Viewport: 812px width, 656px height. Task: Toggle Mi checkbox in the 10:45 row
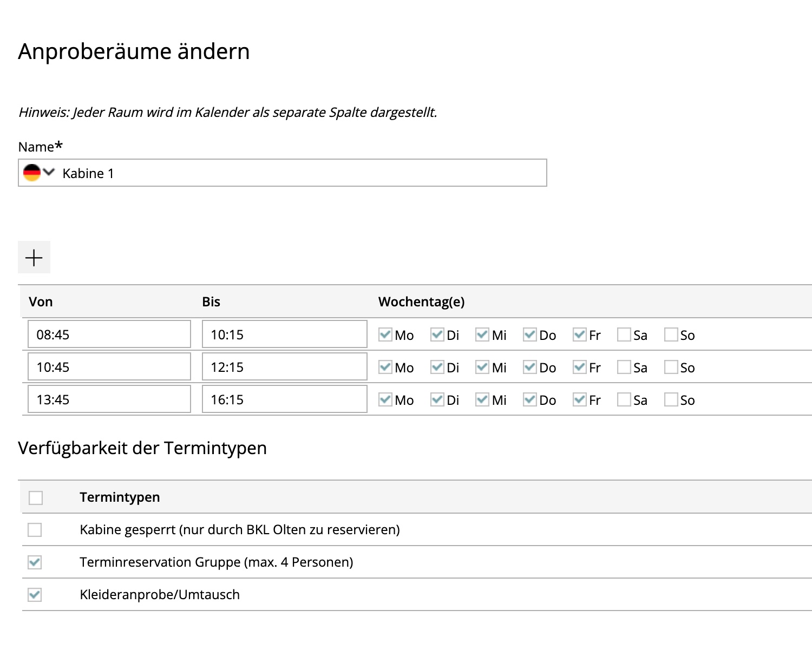coord(482,367)
